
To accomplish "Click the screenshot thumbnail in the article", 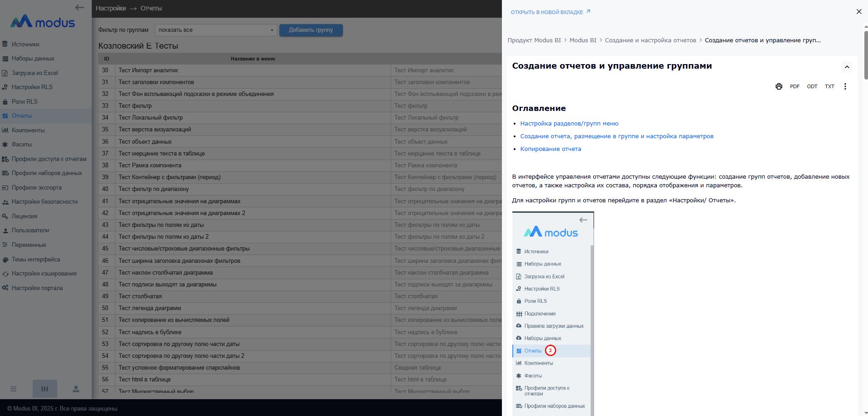I will tap(553, 314).
